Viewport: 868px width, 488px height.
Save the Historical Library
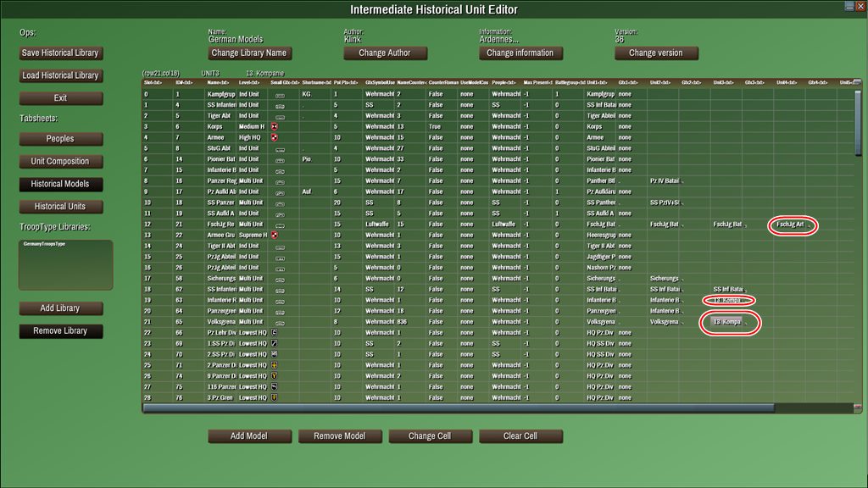click(x=60, y=53)
